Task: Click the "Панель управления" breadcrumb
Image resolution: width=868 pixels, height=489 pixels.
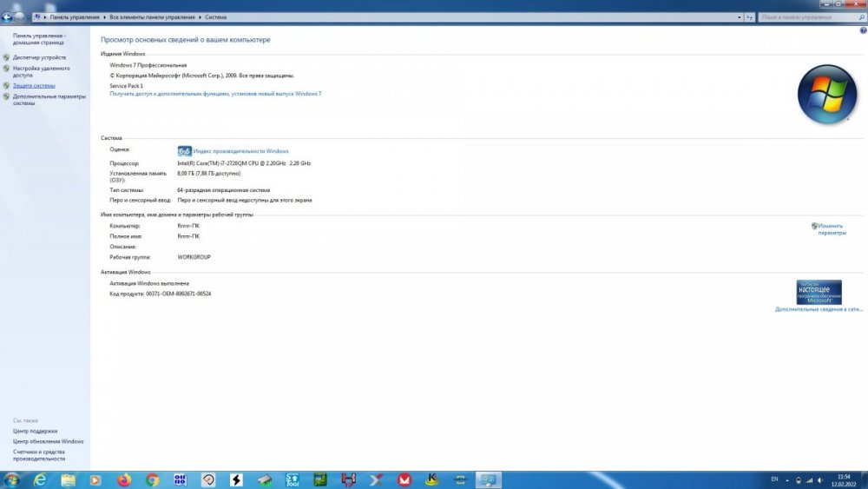Action: click(x=74, y=17)
